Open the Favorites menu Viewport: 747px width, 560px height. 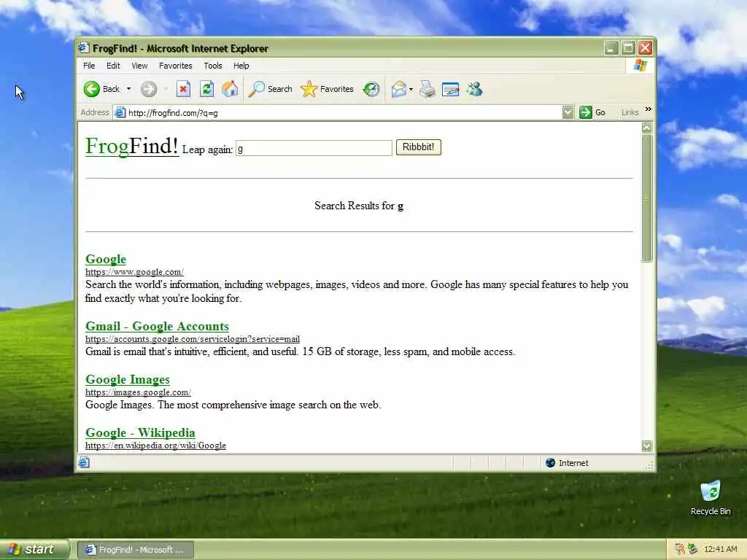coord(176,66)
